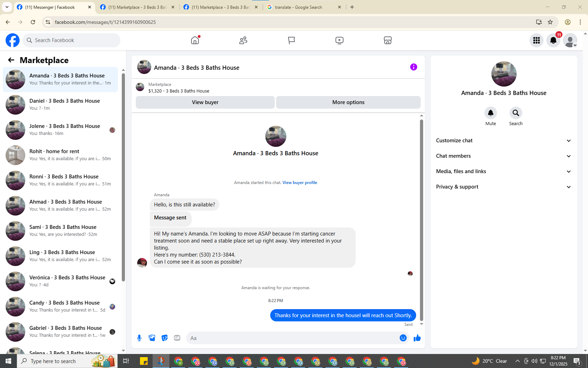Bookmark this page with the star icon

(x=550, y=22)
